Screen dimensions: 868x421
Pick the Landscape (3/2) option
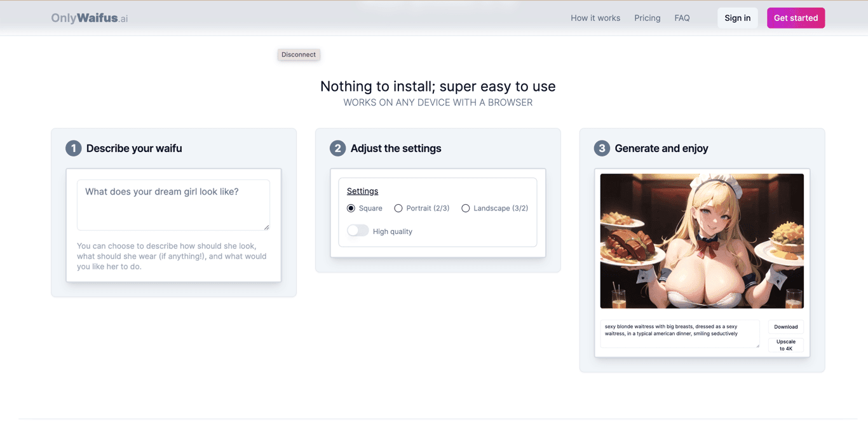coord(466,208)
